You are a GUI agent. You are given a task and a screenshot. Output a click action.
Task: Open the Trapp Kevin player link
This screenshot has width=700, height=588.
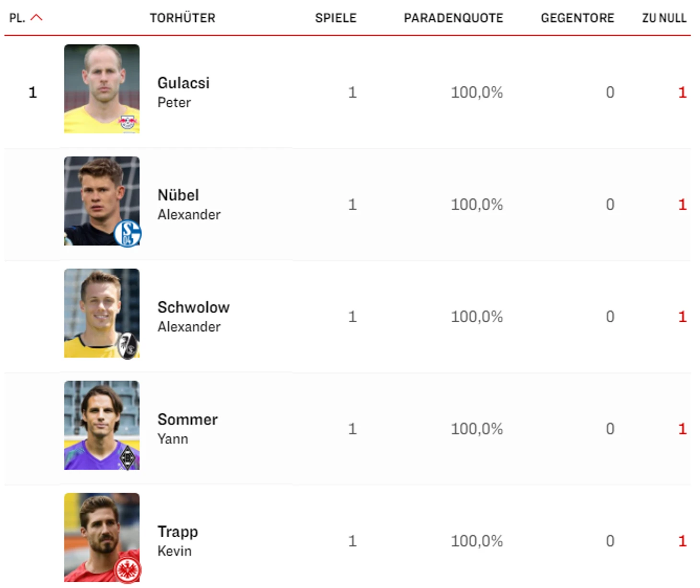click(x=177, y=541)
